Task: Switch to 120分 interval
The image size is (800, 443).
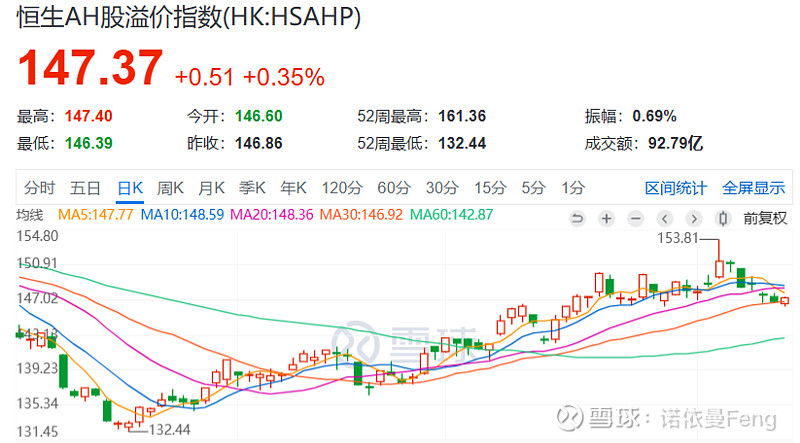Action: pyautogui.click(x=342, y=188)
